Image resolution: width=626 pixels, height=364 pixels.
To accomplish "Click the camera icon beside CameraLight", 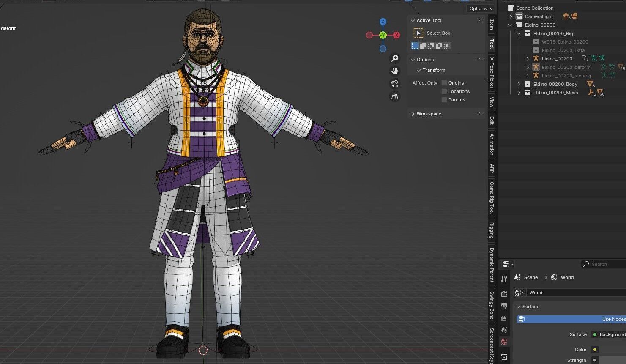I will (574, 16).
